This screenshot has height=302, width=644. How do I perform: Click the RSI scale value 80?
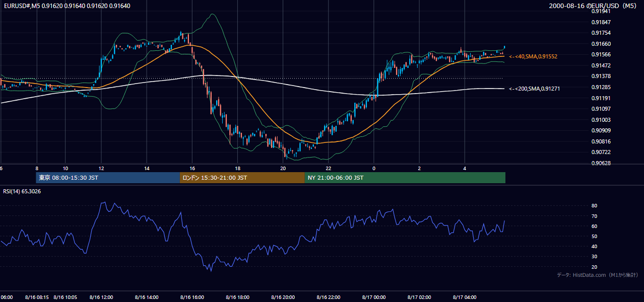click(594, 206)
